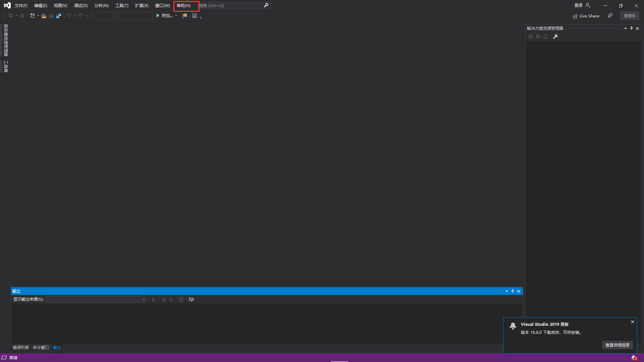Image resolution: width=644 pixels, height=362 pixels.
Task: Click the open folder icon
Action: click(x=44, y=16)
